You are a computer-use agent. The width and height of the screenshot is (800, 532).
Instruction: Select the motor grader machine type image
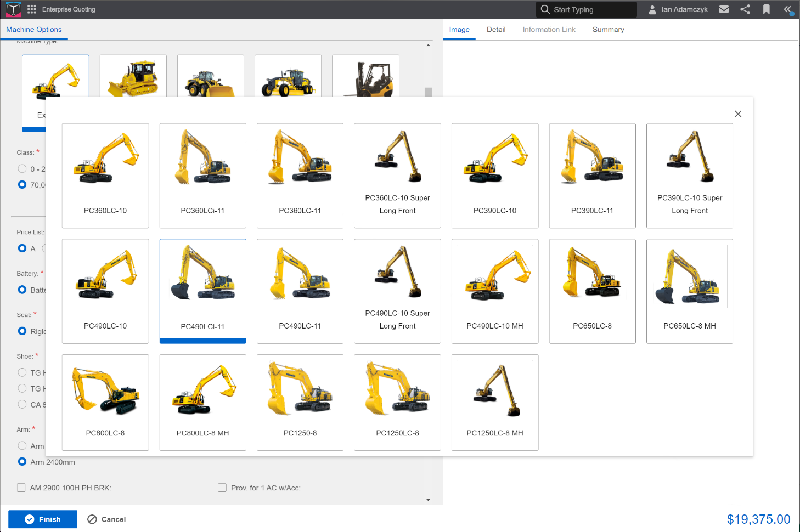288,77
